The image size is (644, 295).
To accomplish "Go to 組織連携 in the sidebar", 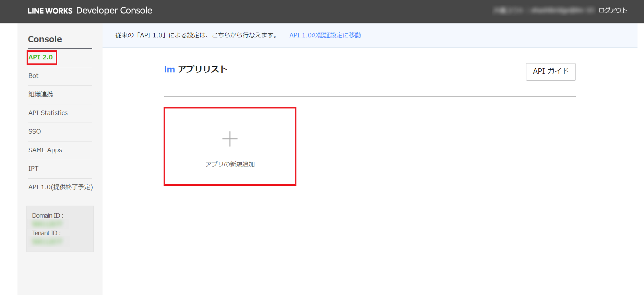I will 41,94.
